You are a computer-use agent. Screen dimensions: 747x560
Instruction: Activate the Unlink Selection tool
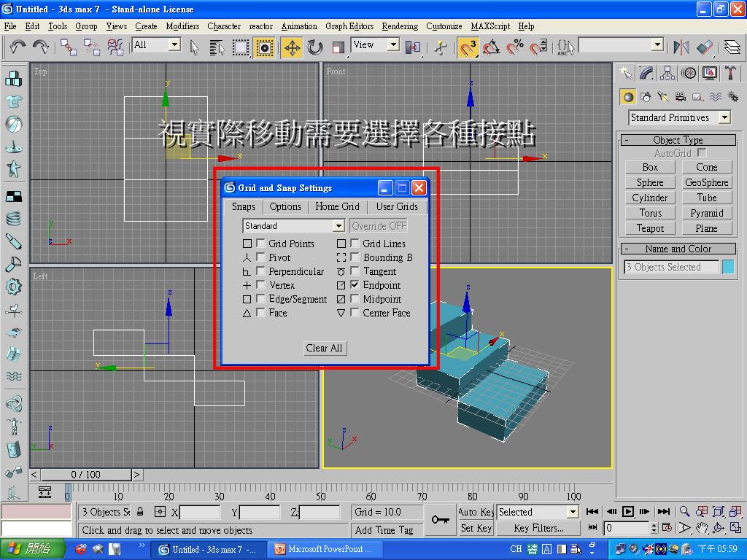point(92,47)
